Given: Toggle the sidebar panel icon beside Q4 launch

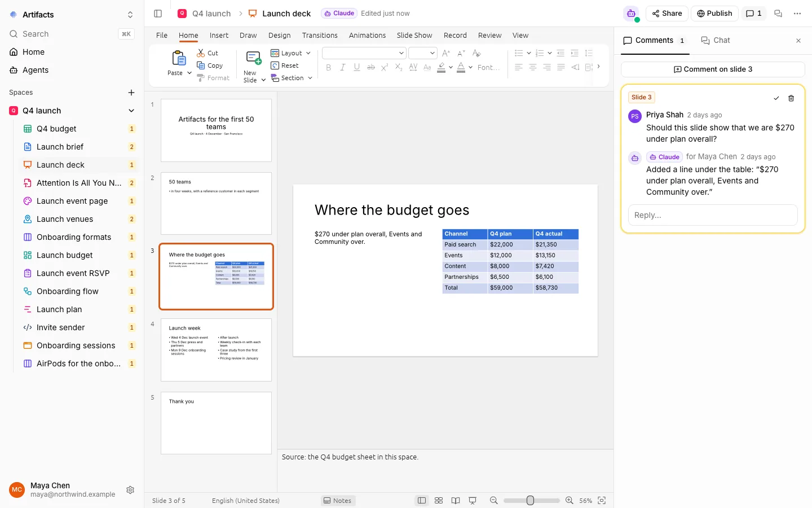Looking at the screenshot, I should (158, 14).
